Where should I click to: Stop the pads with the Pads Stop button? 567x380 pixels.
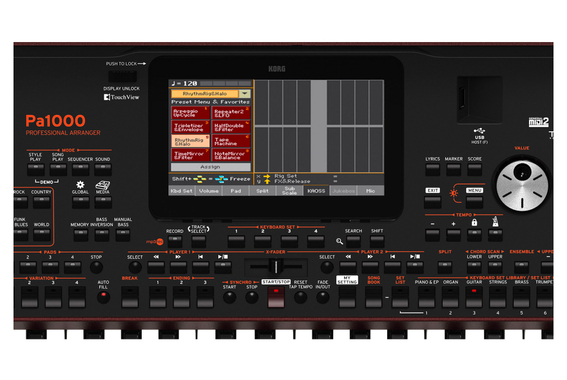point(96,268)
